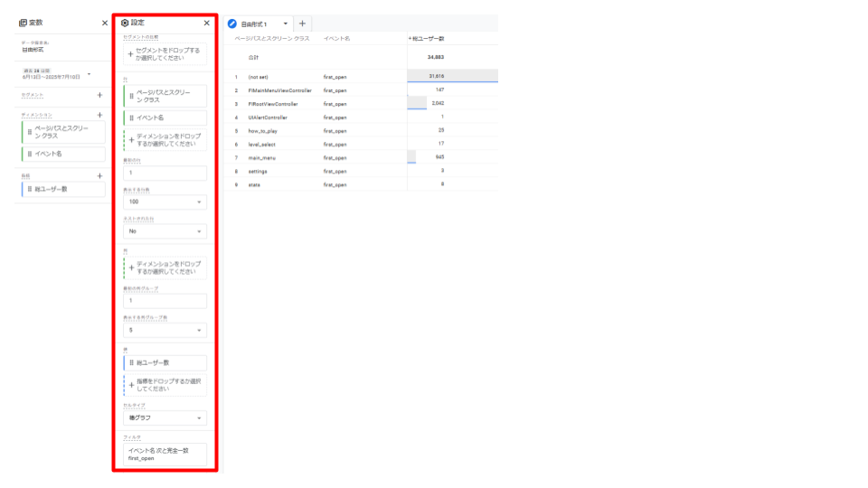Click the (not set) row

[361, 77]
